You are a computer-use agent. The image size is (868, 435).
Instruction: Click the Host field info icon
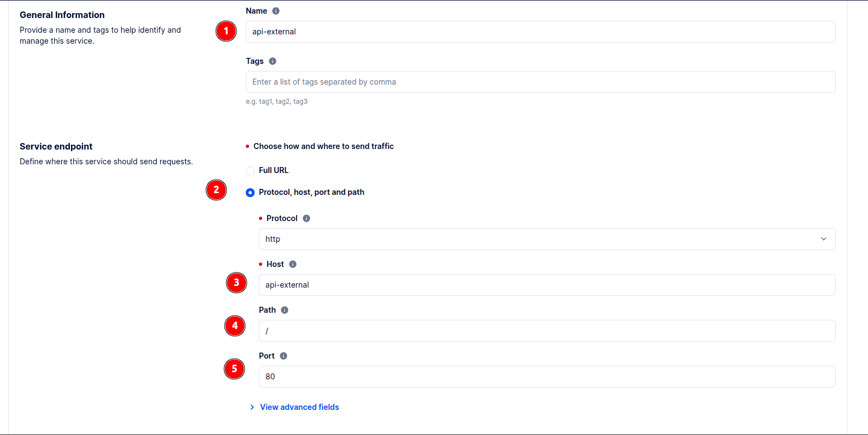tap(293, 264)
